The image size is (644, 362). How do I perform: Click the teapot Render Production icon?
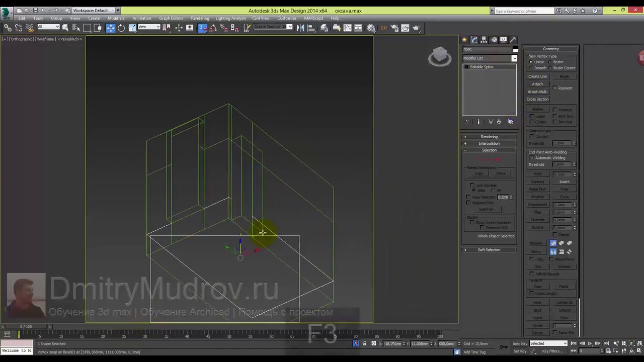coord(417,28)
